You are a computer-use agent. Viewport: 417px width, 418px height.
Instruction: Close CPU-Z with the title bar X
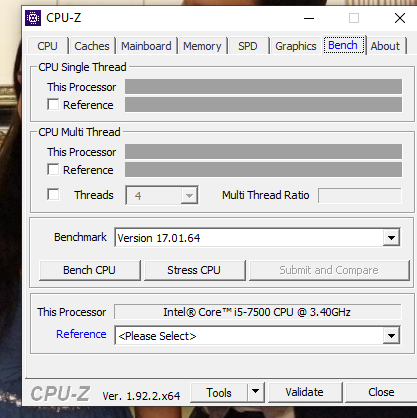[400, 18]
